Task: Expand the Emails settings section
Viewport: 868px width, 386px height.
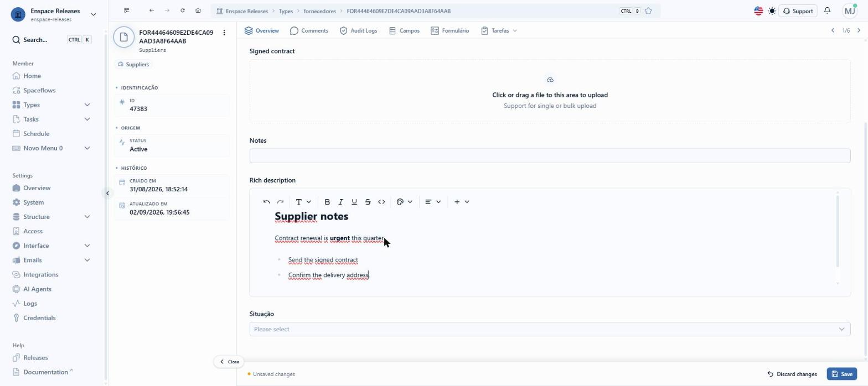Action: coord(52,260)
